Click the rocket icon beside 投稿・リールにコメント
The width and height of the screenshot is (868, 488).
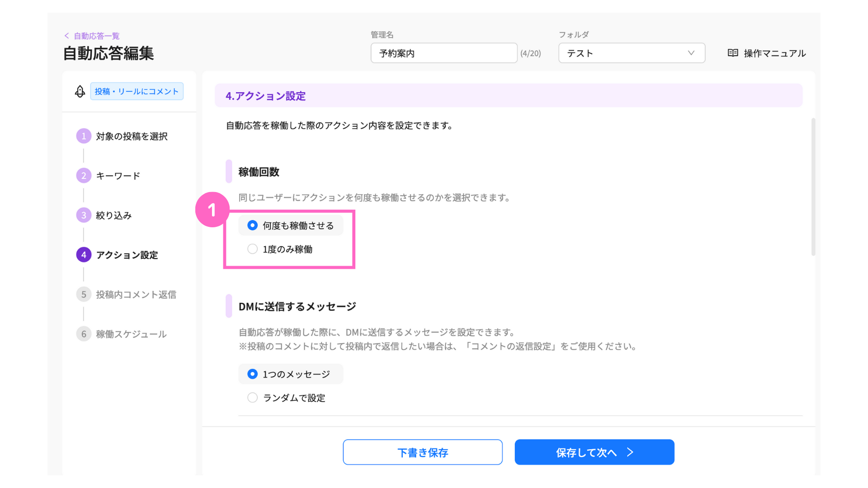pyautogui.click(x=80, y=91)
